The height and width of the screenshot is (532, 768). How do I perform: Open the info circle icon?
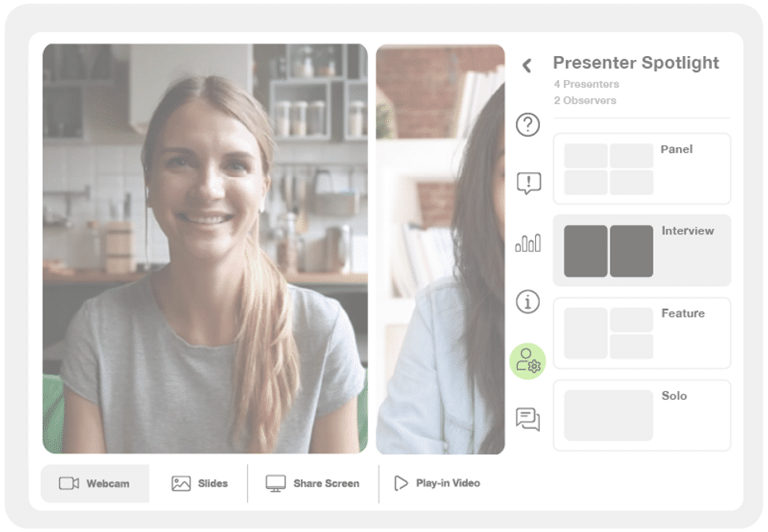pyautogui.click(x=527, y=302)
